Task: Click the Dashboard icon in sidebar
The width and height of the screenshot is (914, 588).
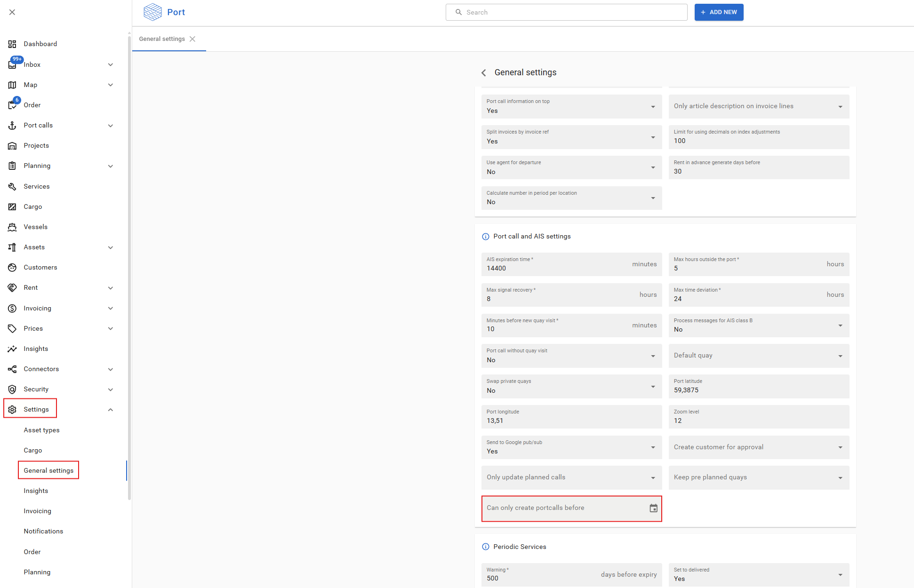Action: click(x=12, y=44)
